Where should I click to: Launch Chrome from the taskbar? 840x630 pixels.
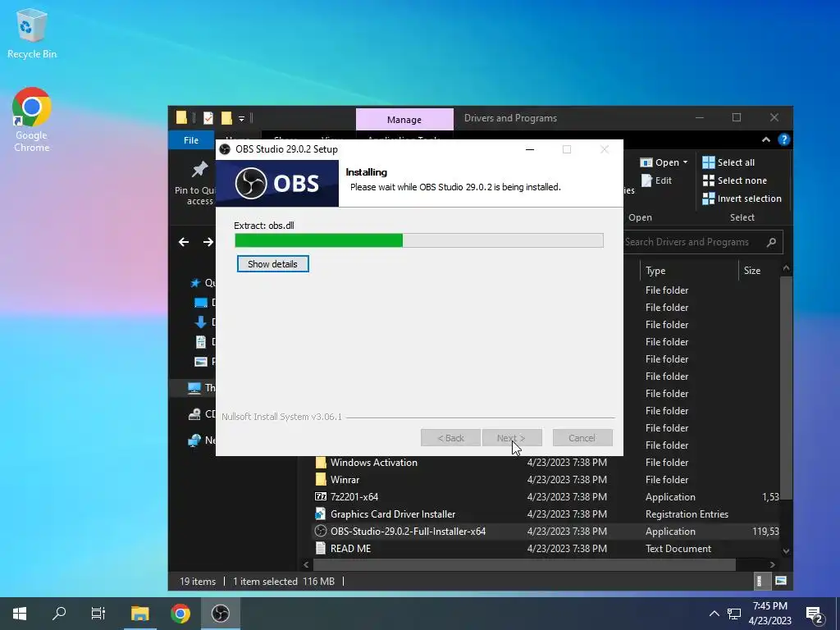pyautogui.click(x=180, y=614)
